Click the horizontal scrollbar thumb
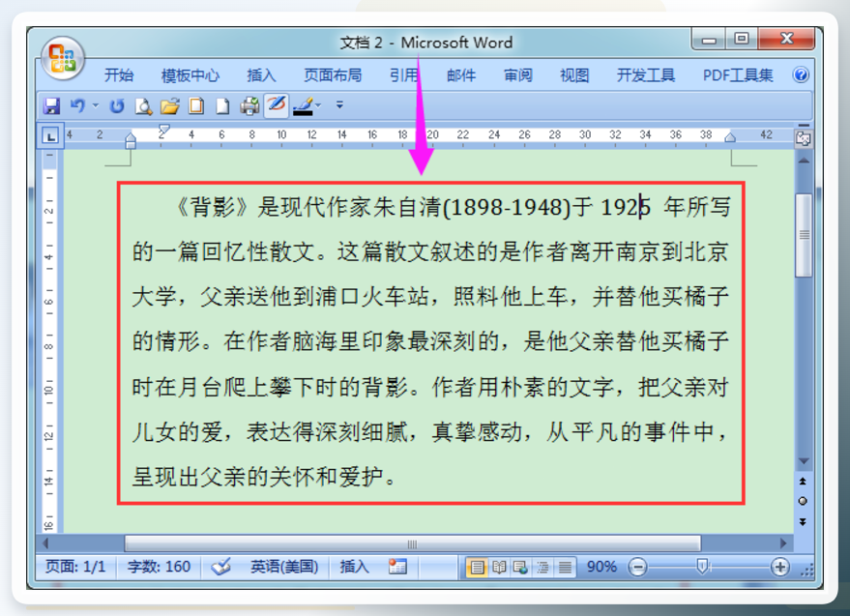 [413, 543]
